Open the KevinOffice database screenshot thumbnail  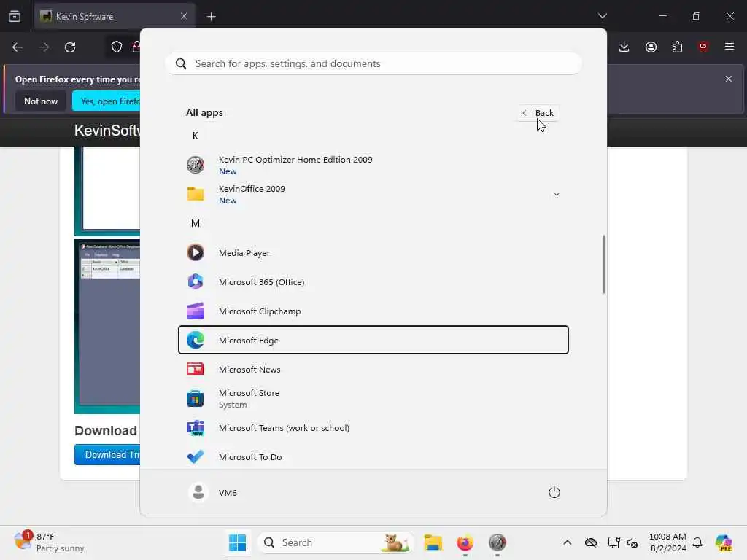click(x=107, y=326)
